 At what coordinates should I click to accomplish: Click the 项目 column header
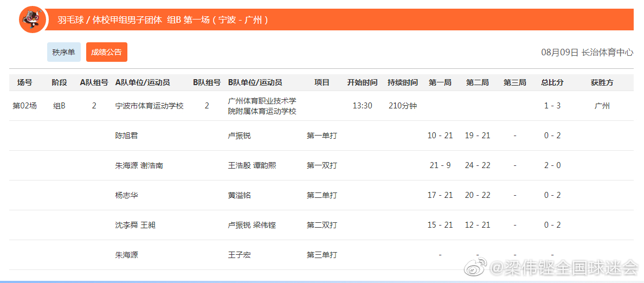(321, 83)
